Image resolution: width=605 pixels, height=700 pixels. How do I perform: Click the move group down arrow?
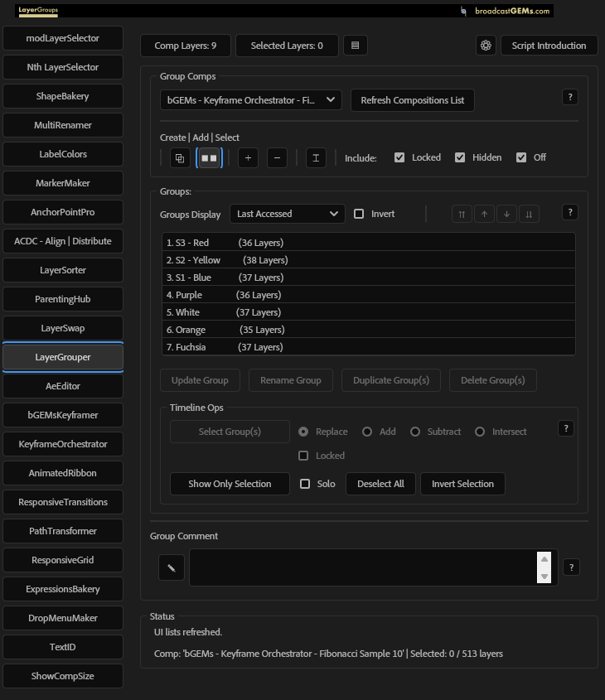coord(506,215)
